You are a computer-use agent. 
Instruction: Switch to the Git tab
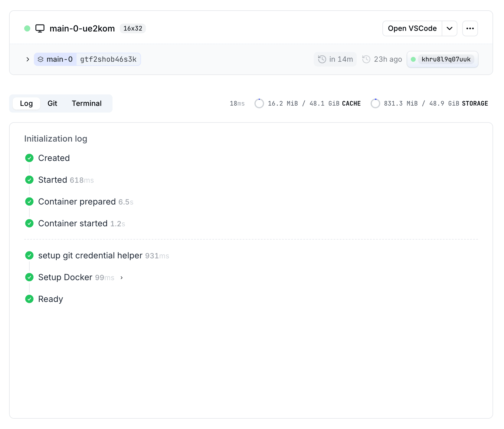(x=52, y=103)
